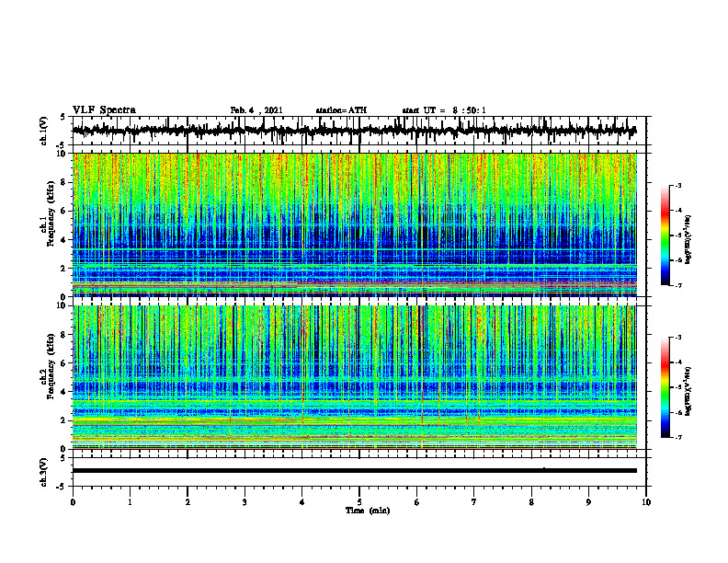728x563 pixels.
Task: Select the "Feb. 4 , 2021" date text
Action: (x=256, y=110)
